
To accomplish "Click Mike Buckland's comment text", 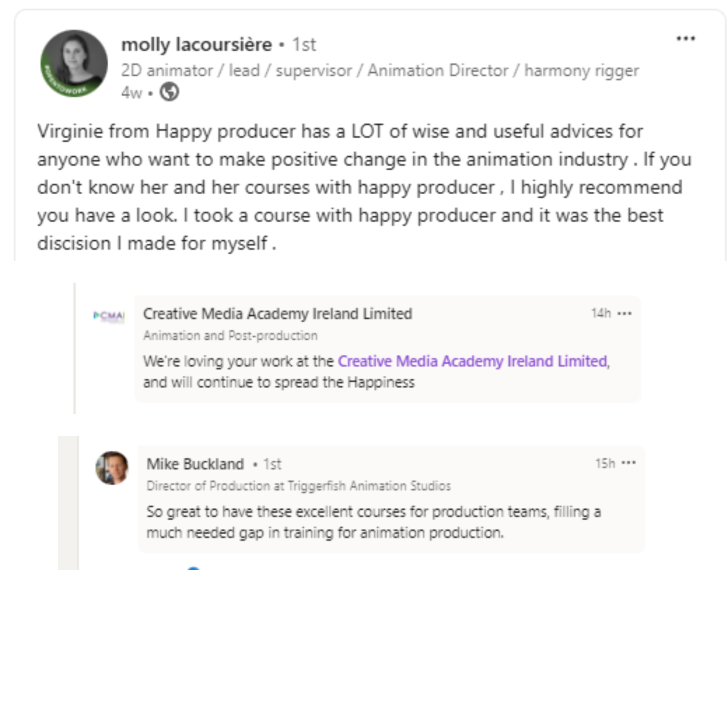I will (x=374, y=522).
